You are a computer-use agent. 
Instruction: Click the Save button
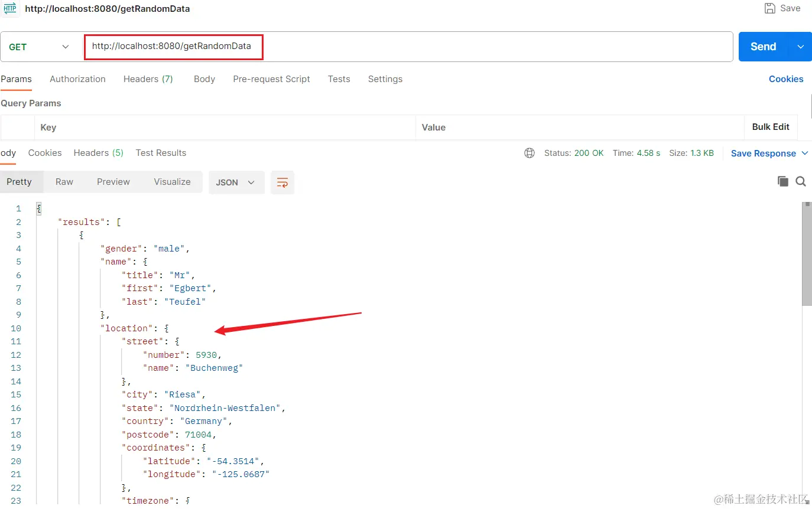click(782, 8)
